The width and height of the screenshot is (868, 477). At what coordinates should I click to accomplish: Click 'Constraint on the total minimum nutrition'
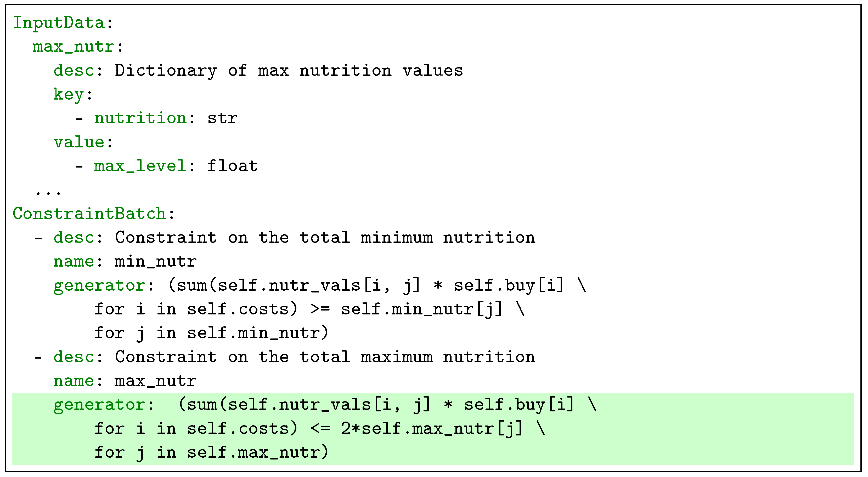click(x=324, y=238)
